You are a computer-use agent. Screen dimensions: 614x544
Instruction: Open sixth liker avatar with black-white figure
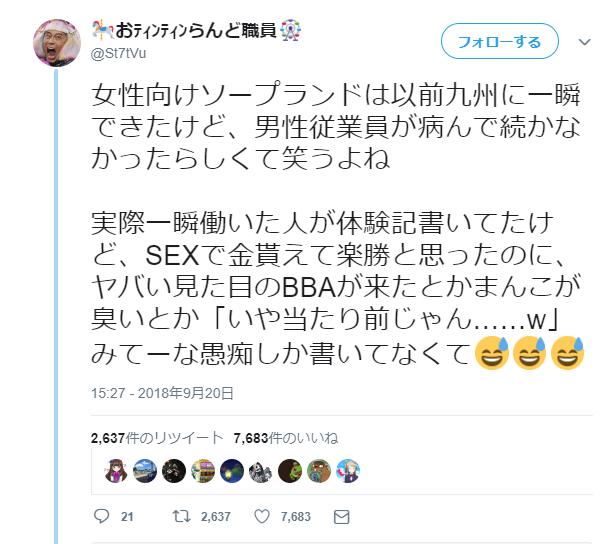[x=261, y=470]
